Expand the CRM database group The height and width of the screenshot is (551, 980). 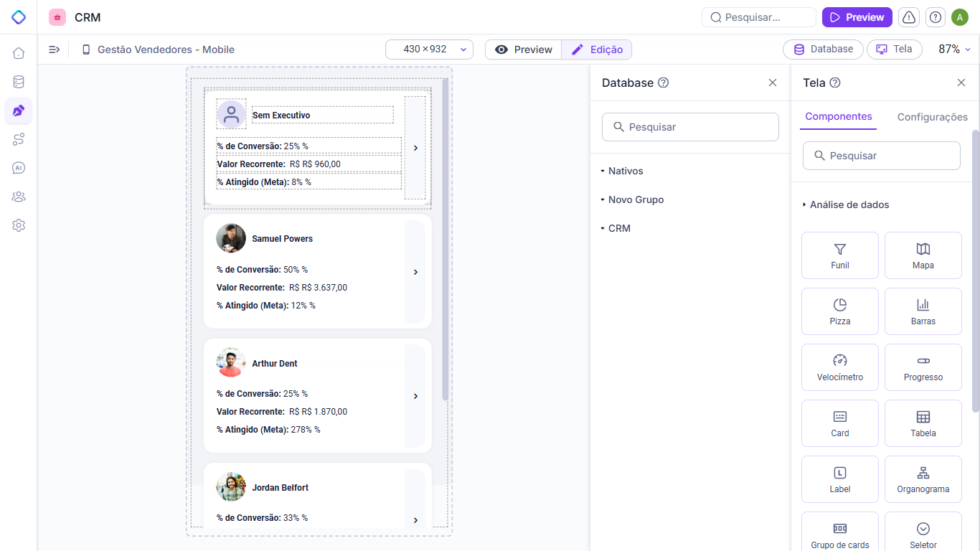[620, 227]
